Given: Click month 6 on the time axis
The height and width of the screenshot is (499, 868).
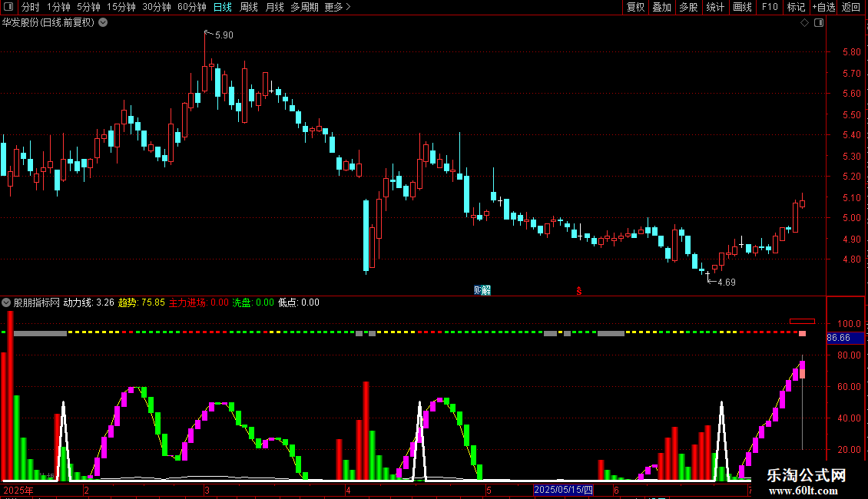Looking at the screenshot, I should coord(616,490).
